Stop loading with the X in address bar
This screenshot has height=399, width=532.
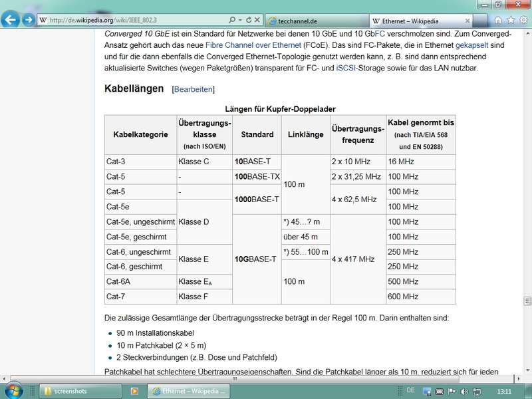[x=257, y=20]
